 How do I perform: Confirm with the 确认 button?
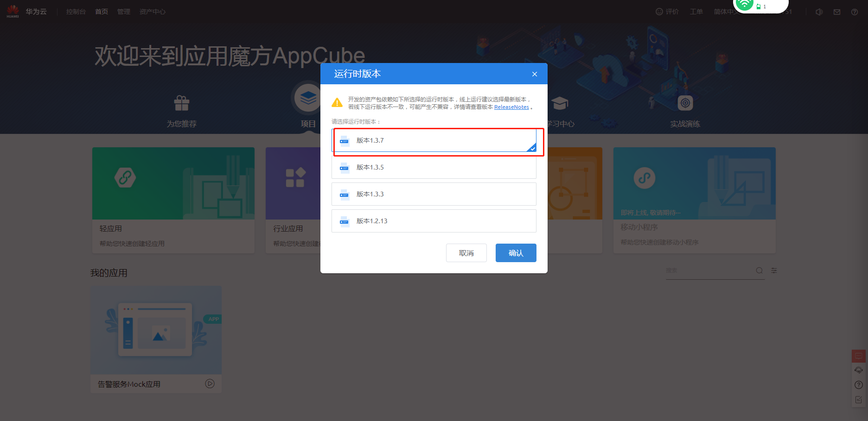point(516,253)
